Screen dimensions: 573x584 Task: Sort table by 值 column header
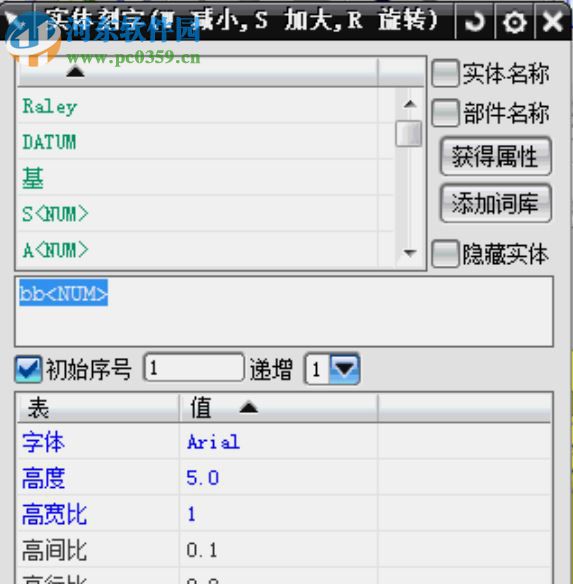(278, 408)
